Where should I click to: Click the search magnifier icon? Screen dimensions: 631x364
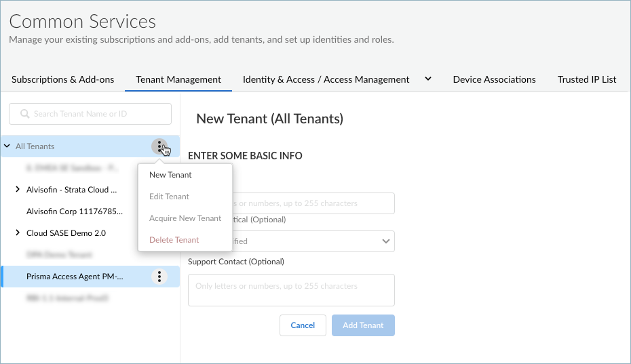coord(25,114)
